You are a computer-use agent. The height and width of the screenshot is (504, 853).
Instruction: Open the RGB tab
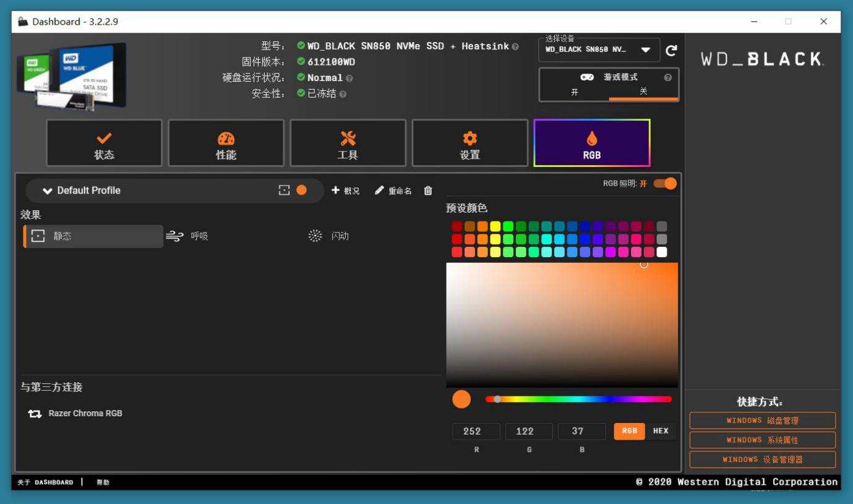coord(592,143)
